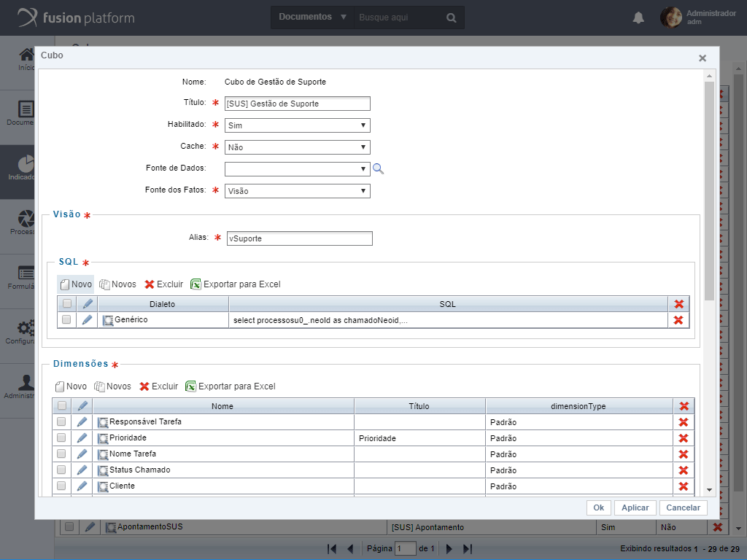Click Excluir in the Dimensões toolbar
This screenshot has width=747, height=560.
(x=158, y=386)
